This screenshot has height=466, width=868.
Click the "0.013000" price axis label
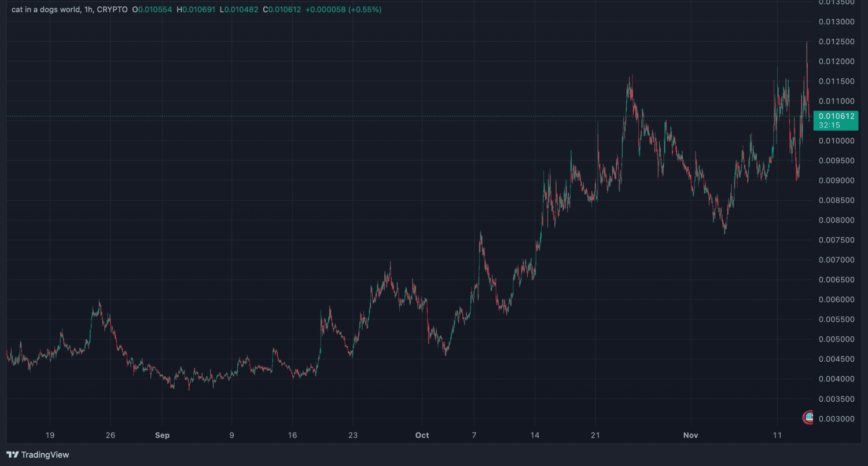pyautogui.click(x=838, y=22)
